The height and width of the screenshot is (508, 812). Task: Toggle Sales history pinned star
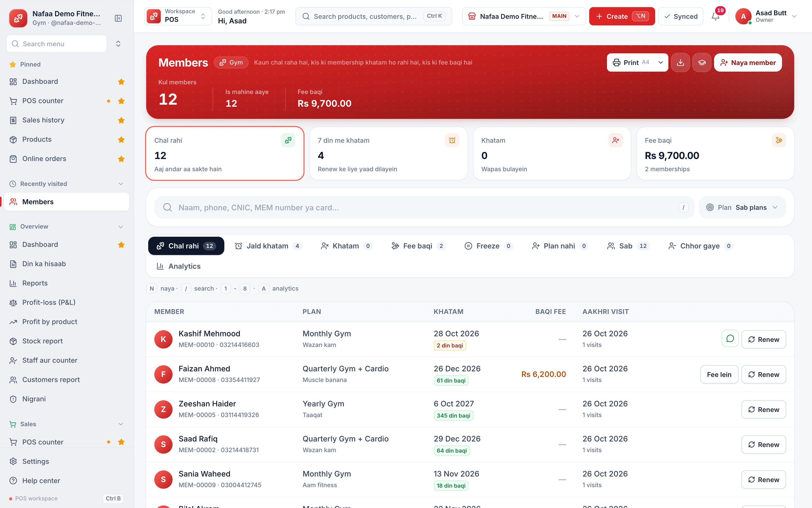pyautogui.click(x=121, y=120)
